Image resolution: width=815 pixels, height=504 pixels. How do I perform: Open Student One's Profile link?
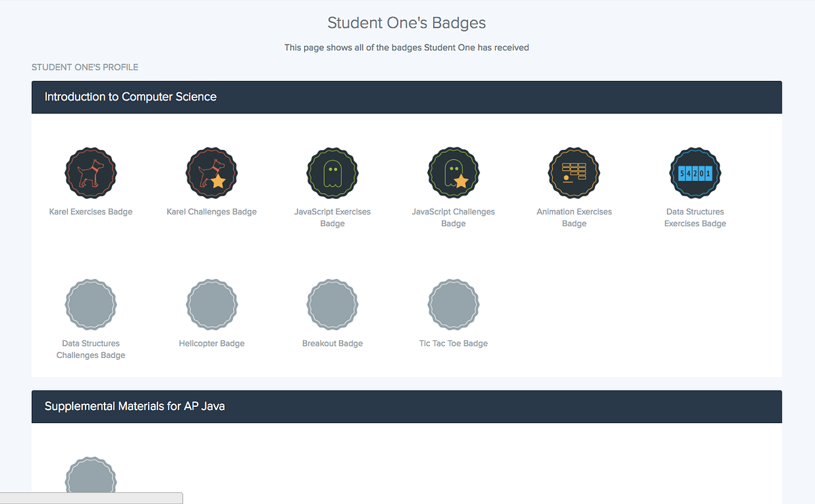point(84,67)
